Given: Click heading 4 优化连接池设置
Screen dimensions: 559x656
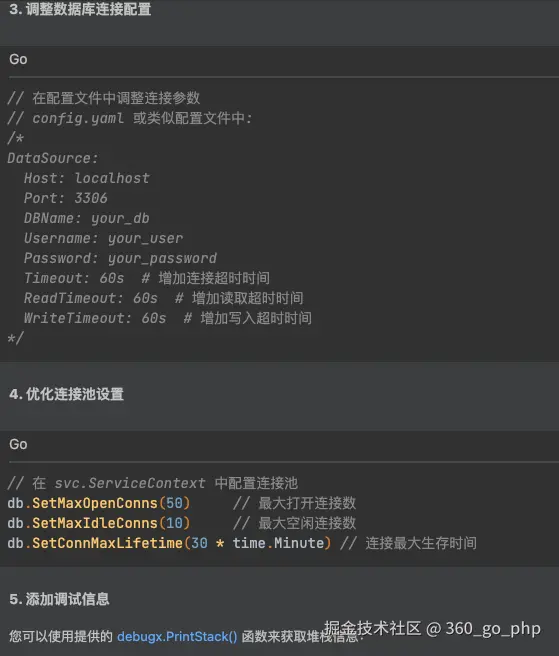Looking at the screenshot, I should point(67,394).
